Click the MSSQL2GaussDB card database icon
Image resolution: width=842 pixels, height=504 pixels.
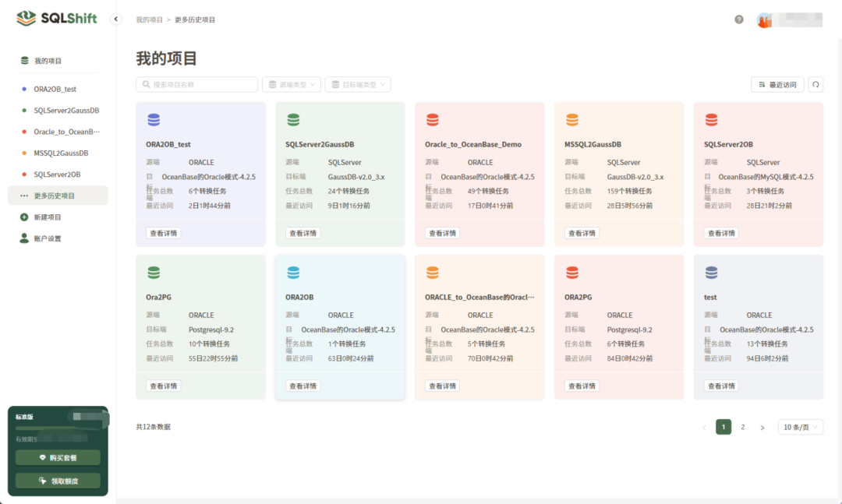tap(572, 120)
